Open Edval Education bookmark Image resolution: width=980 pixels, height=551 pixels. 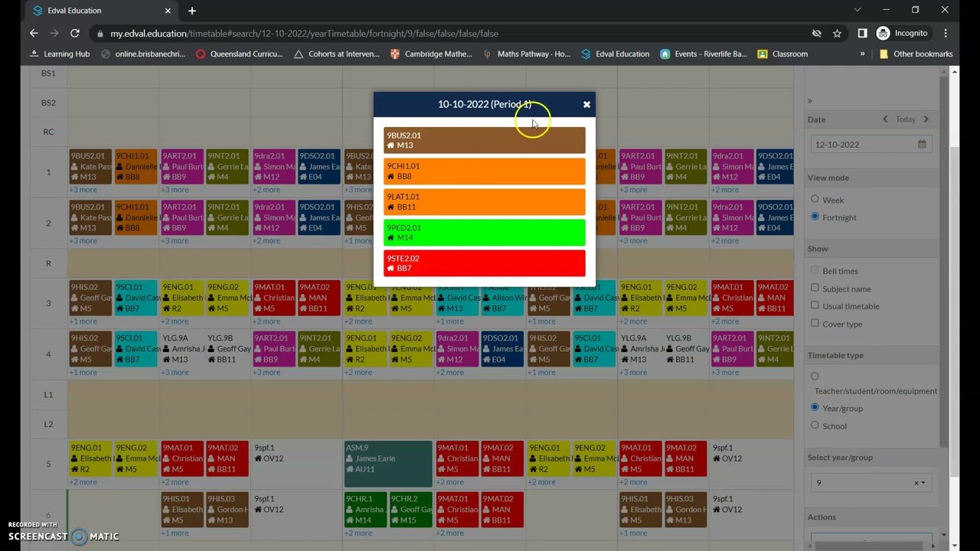tap(615, 54)
